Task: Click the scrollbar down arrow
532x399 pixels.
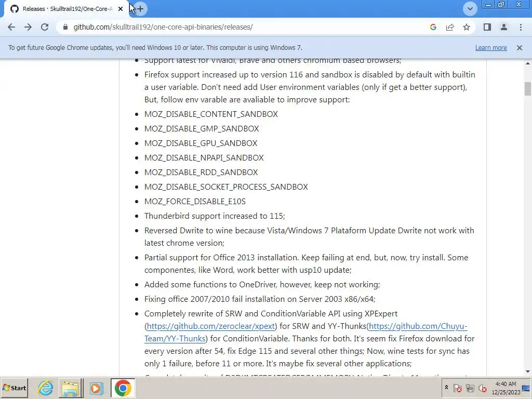Action: 527,372
